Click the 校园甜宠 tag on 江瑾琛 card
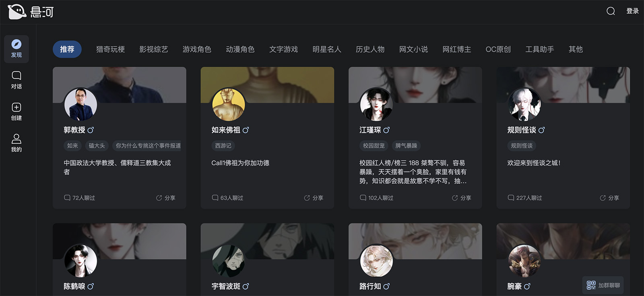 (x=374, y=146)
